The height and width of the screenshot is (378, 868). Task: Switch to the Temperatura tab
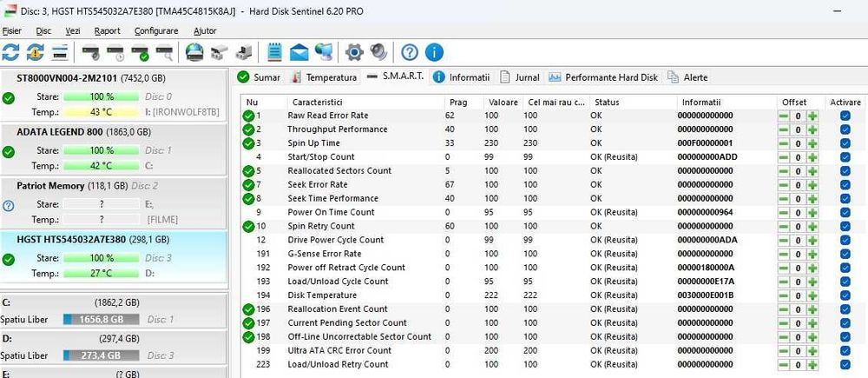[x=325, y=77]
